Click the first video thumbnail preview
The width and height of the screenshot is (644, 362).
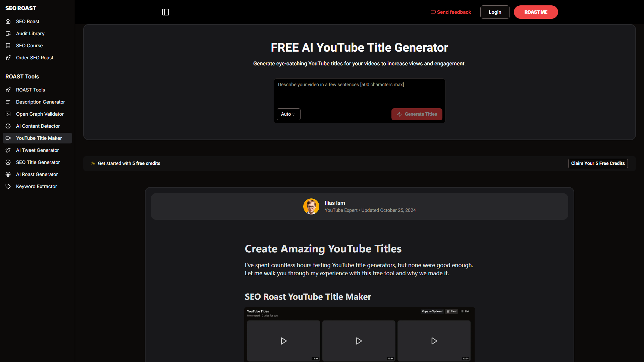pos(283,340)
